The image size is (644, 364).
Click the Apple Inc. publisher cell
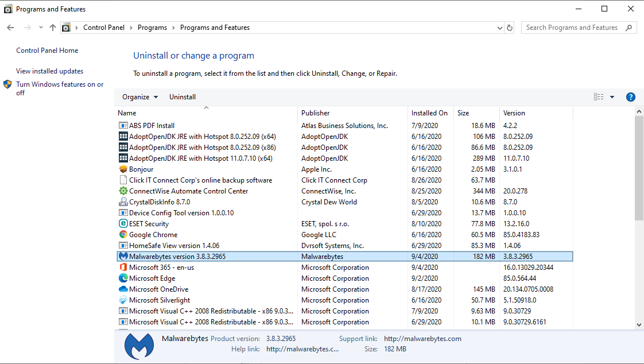(x=316, y=169)
